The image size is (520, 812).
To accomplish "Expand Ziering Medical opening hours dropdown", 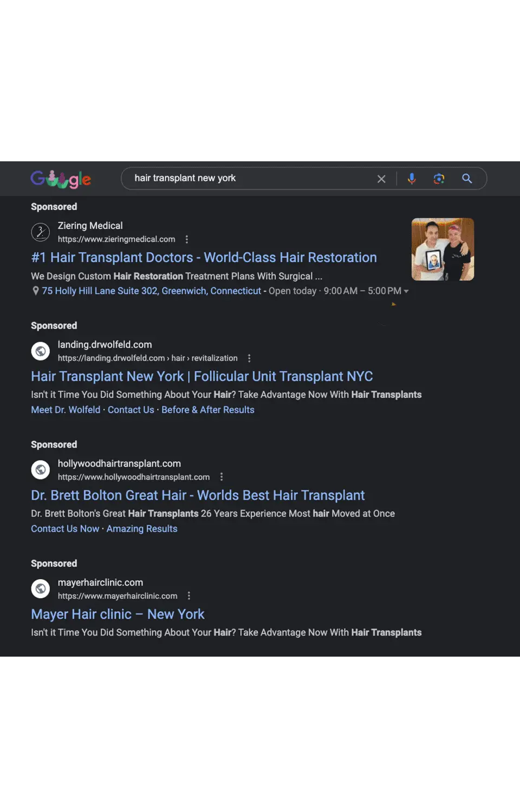I will [406, 291].
